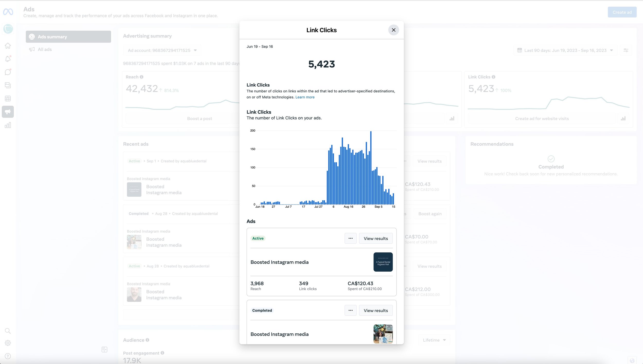
Task: Click the tallest bar in Link Clicks chart
Action: [x=371, y=167]
